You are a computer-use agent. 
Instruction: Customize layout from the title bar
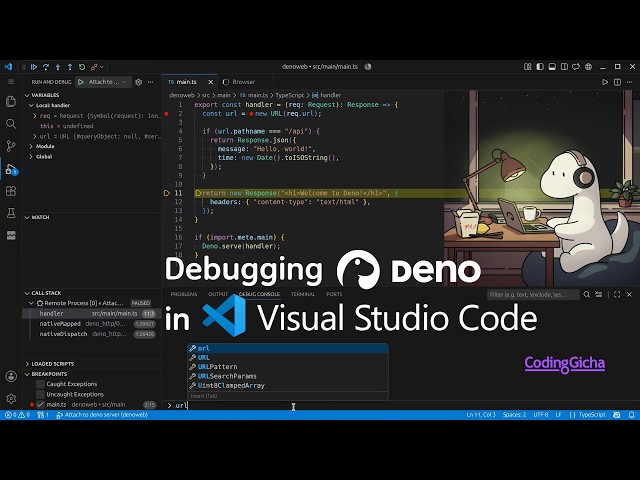[528, 67]
